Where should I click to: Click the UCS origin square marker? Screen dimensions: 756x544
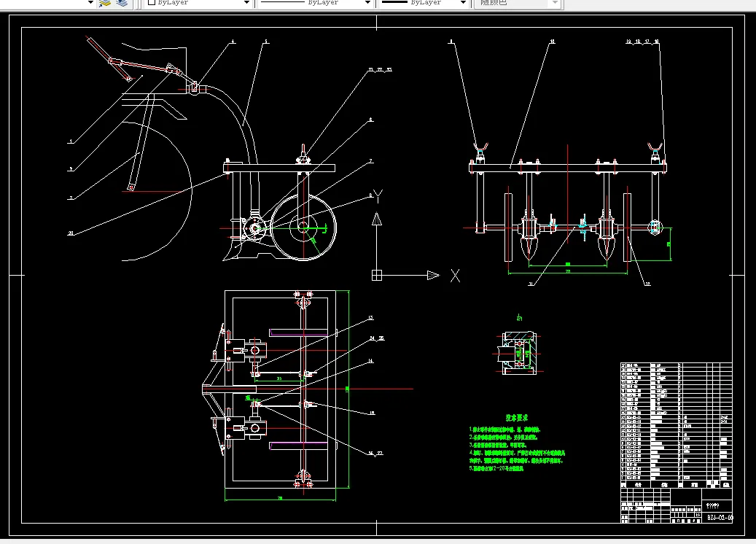pyautogui.click(x=377, y=276)
